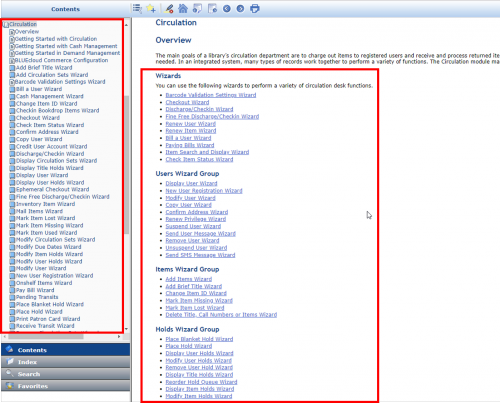Viewport: 500px width, 403px height.
Task: Click the Users Wizard Group heading
Action: click(x=187, y=174)
